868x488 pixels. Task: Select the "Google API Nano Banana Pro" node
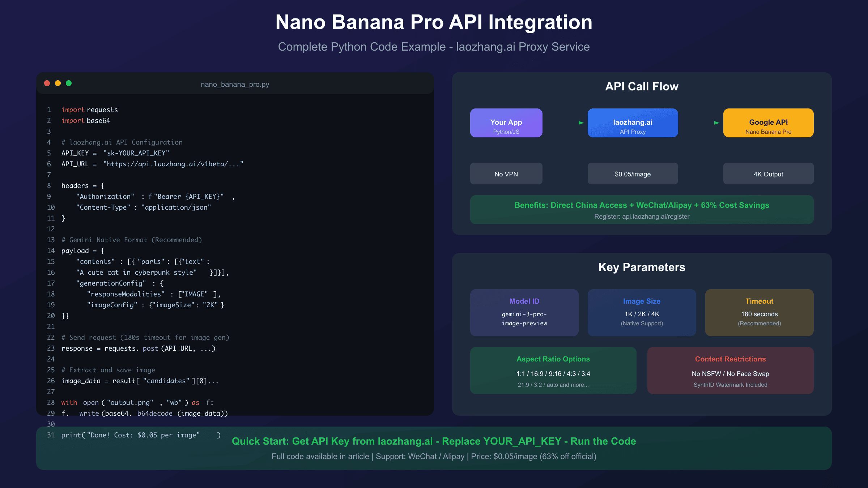[768, 123]
